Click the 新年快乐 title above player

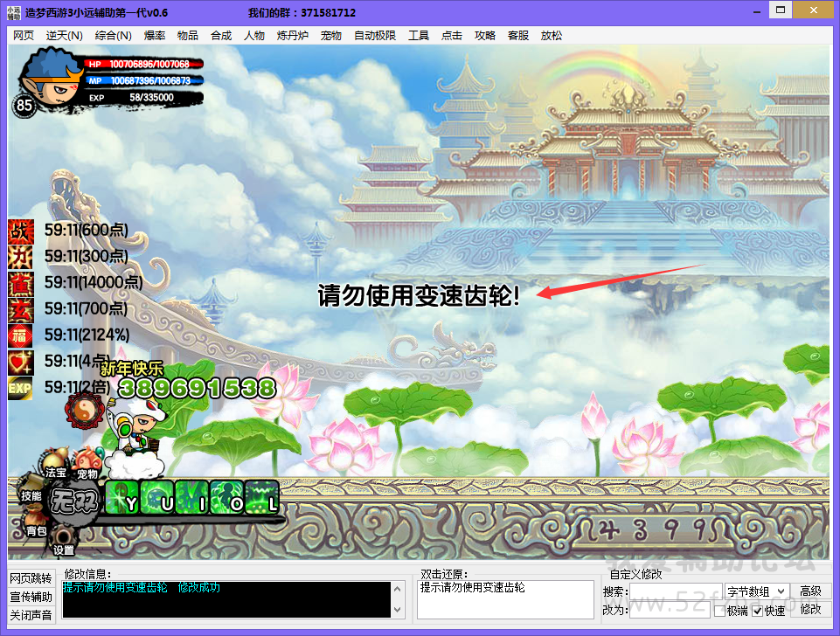[x=132, y=369]
